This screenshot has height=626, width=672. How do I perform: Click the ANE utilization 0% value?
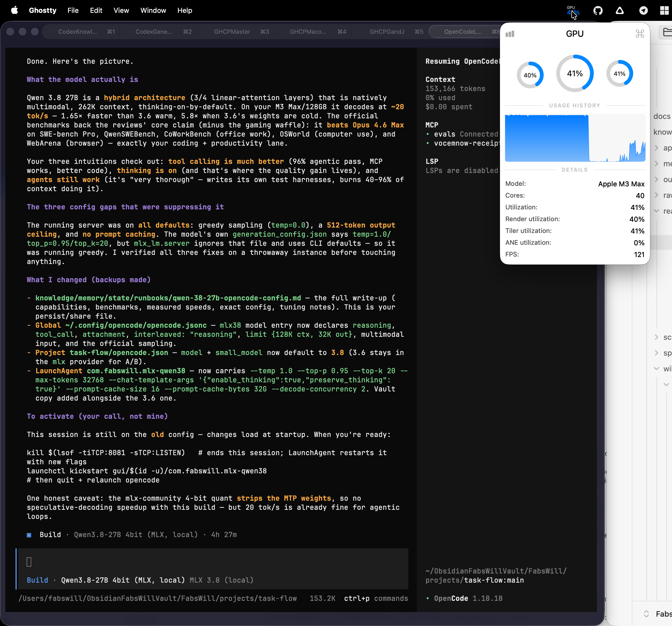click(639, 243)
